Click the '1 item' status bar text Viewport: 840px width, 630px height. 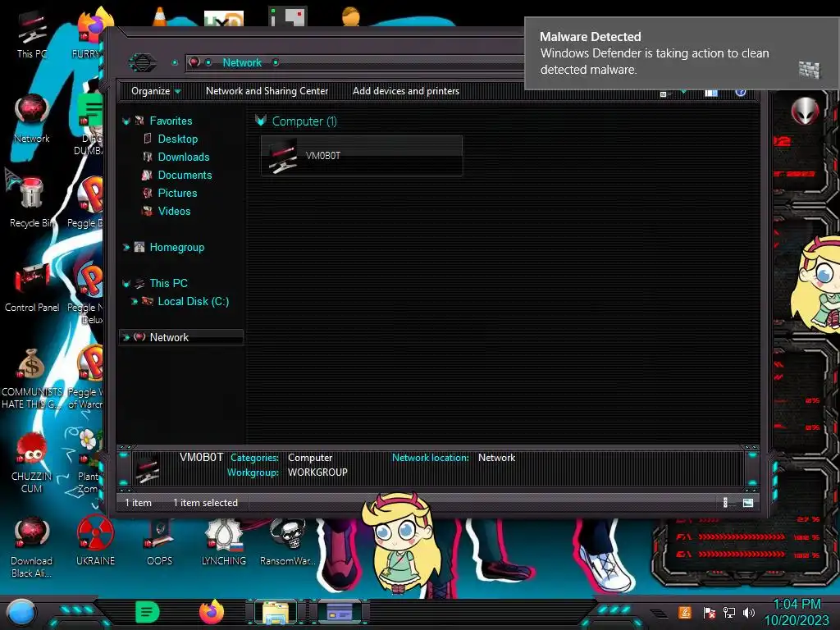138,503
